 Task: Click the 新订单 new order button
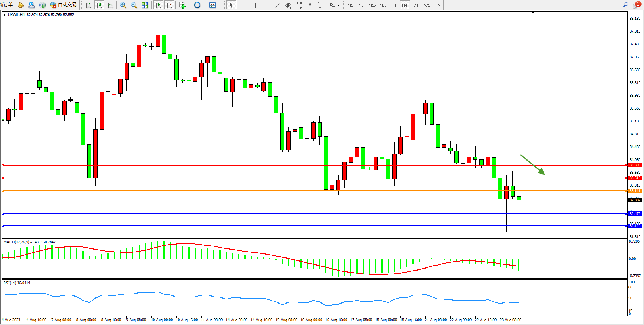click(6, 5)
